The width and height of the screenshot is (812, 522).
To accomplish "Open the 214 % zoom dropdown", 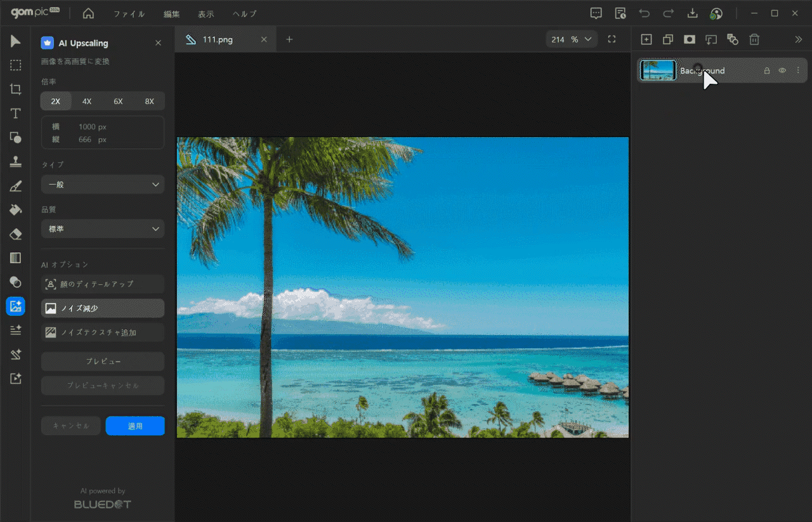I will click(572, 39).
